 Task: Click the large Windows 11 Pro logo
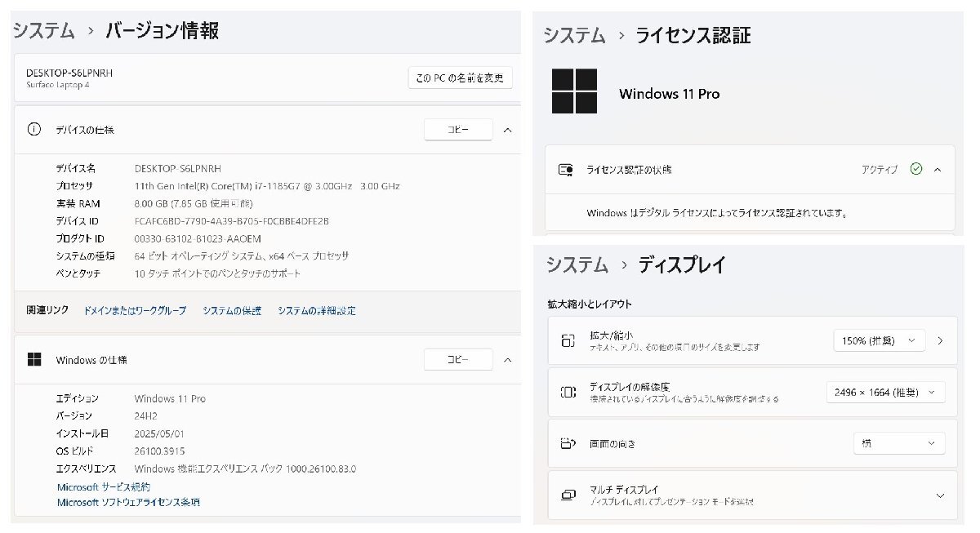pyautogui.click(x=574, y=91)
